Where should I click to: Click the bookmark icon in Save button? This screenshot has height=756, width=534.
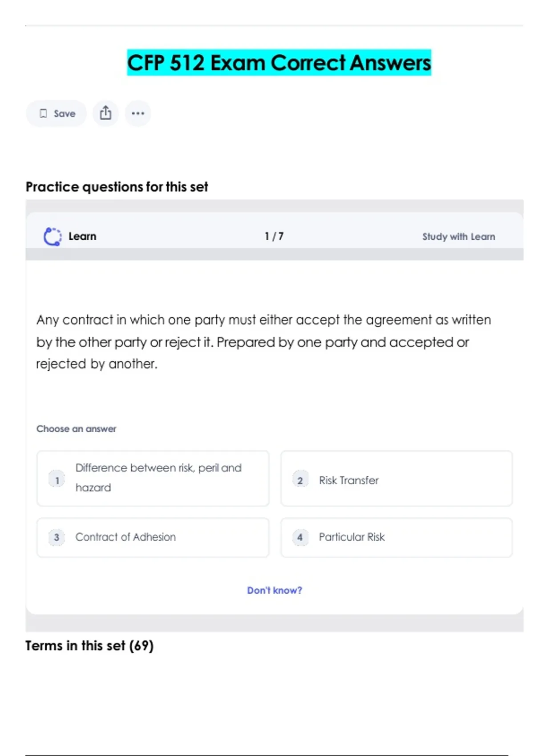[43, 113]
